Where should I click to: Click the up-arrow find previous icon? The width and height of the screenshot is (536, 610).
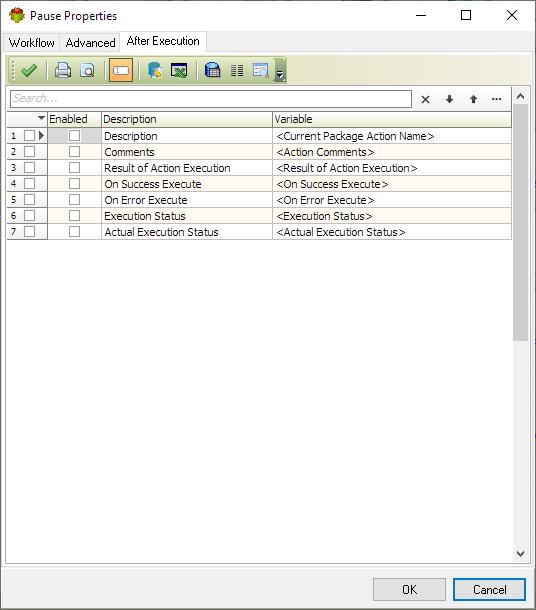point(473,99)
